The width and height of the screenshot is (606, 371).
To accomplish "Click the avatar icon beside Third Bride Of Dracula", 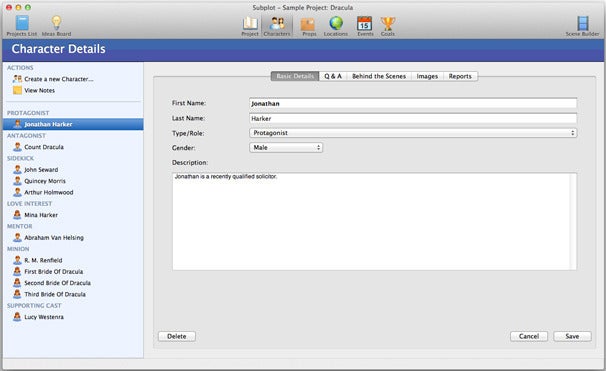I will 17,294.
